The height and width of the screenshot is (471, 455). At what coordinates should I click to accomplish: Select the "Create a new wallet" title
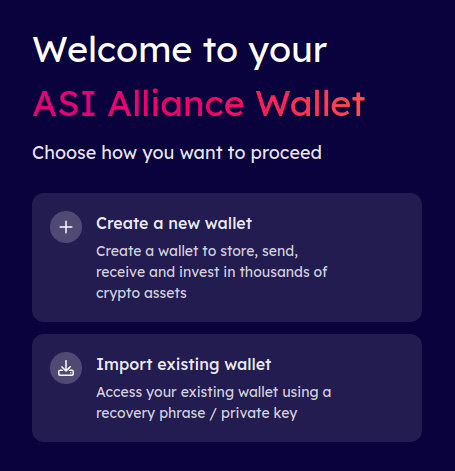click(x=174, y=223)
